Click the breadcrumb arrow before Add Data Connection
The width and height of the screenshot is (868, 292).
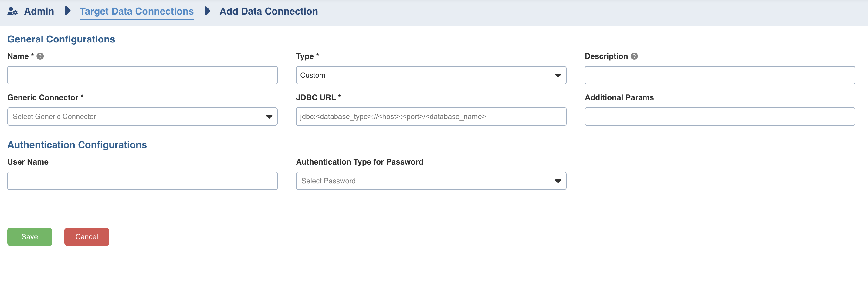207,11
